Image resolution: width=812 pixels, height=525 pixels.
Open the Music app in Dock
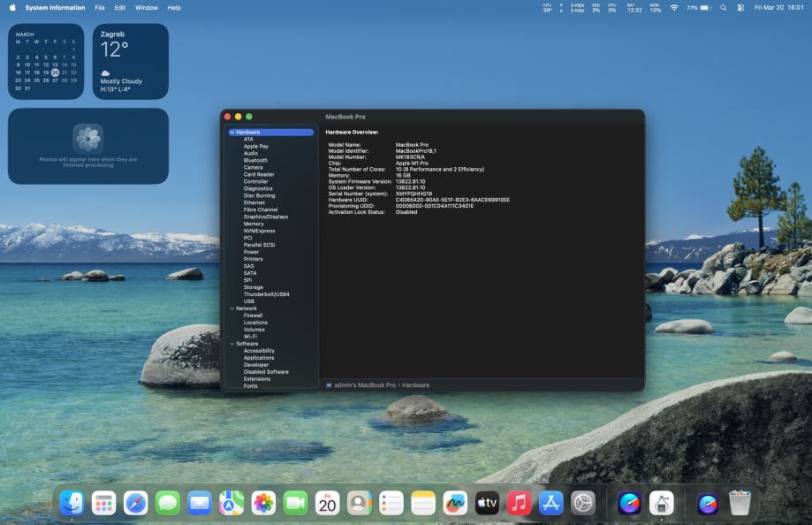coord(520,503)
